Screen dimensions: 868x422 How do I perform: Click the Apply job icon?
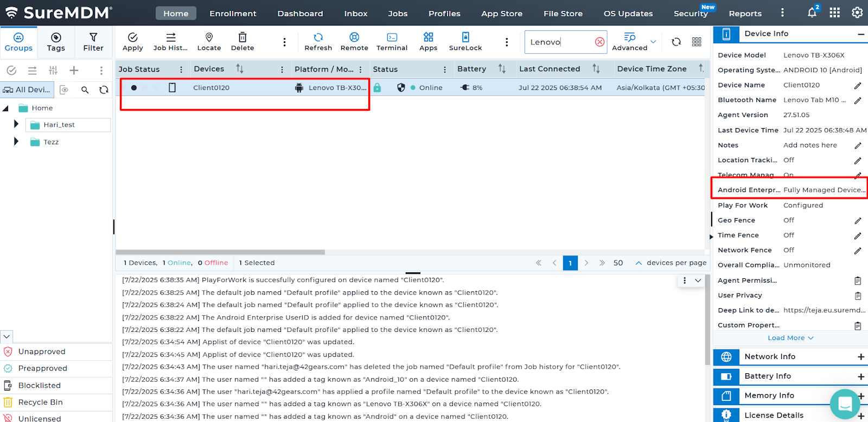coord(132,41)
